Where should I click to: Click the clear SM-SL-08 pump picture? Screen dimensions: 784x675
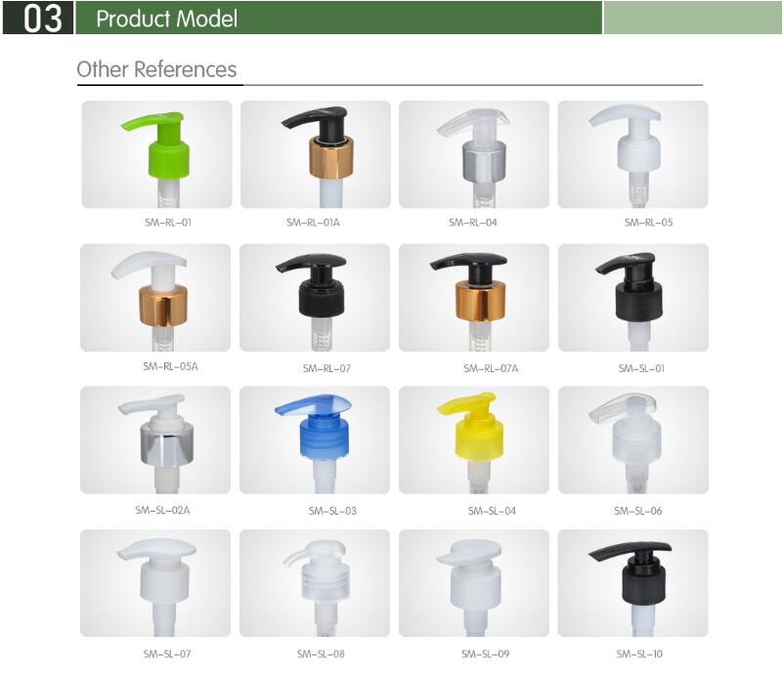315,583
